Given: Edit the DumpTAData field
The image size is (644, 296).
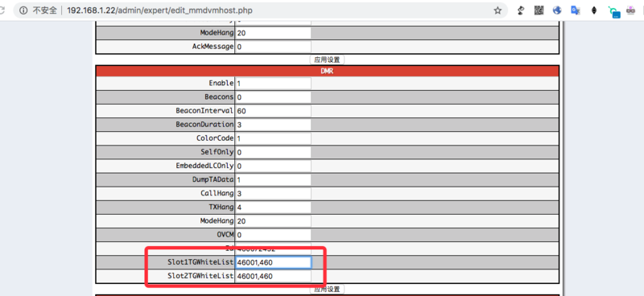Looking at the screenshot, I should point(273,180).
